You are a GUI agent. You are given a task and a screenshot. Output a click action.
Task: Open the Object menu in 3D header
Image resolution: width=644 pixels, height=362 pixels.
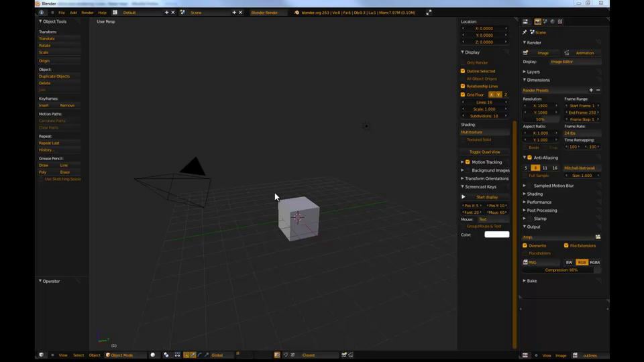pyautogui.click(x=95, y=355)
